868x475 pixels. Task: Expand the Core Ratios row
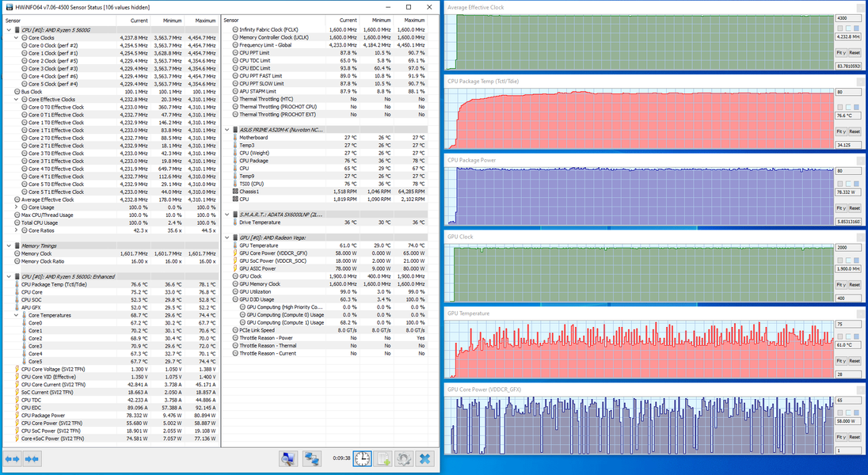16,230
